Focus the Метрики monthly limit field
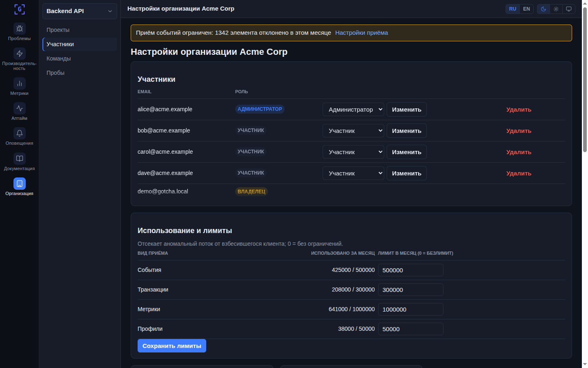 pos(411,310)
